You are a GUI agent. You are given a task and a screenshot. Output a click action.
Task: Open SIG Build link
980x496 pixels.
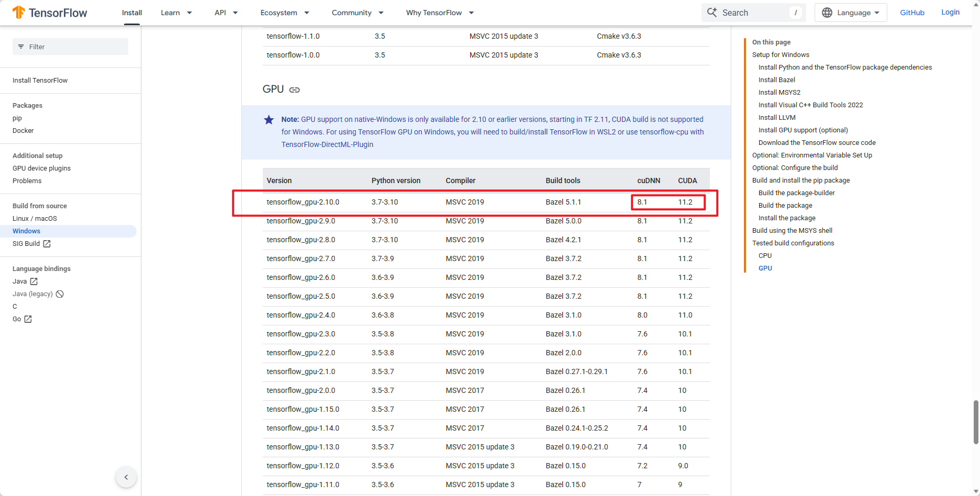(x=26, y=244)
